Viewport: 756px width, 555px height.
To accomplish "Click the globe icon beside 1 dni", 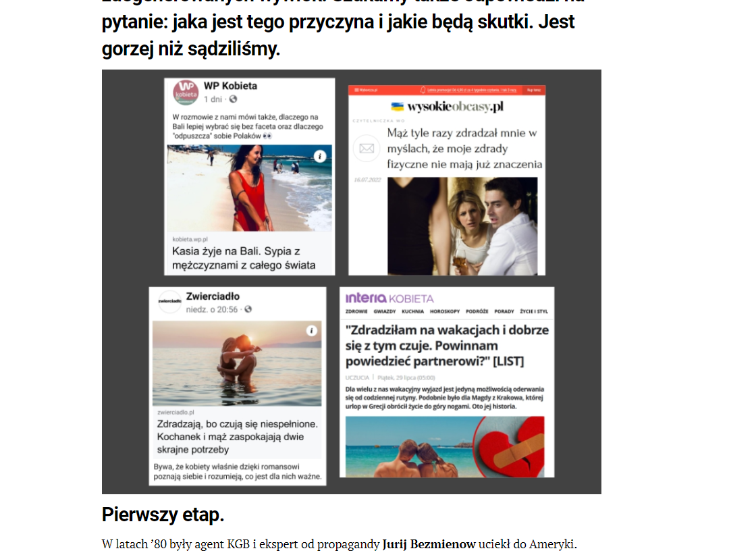I will [234, 99].
